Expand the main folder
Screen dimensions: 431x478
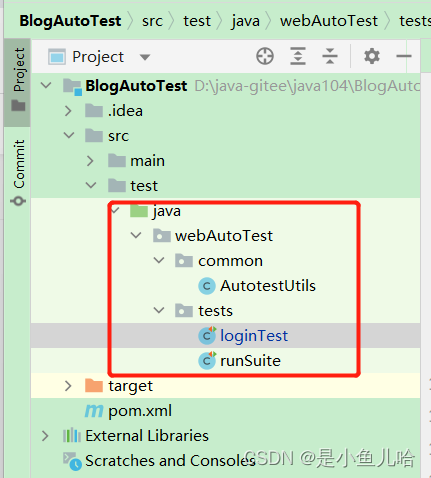click(90, 161)
